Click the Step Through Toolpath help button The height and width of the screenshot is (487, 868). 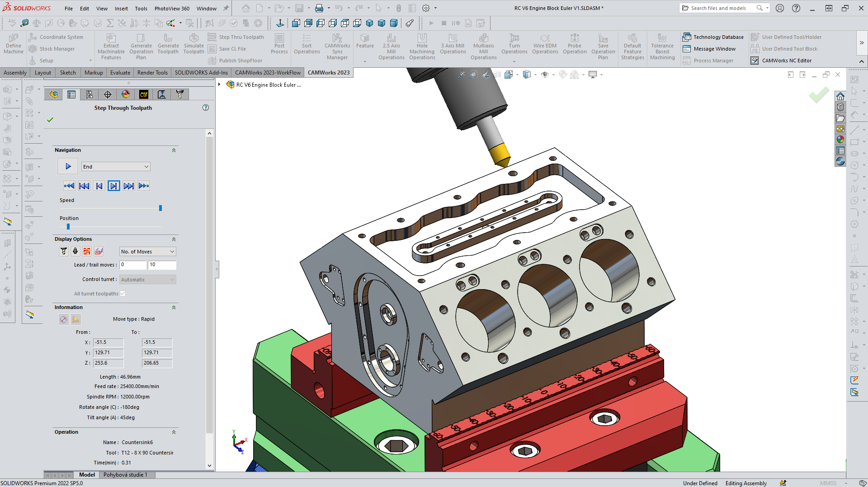click(x=206, y=108)
